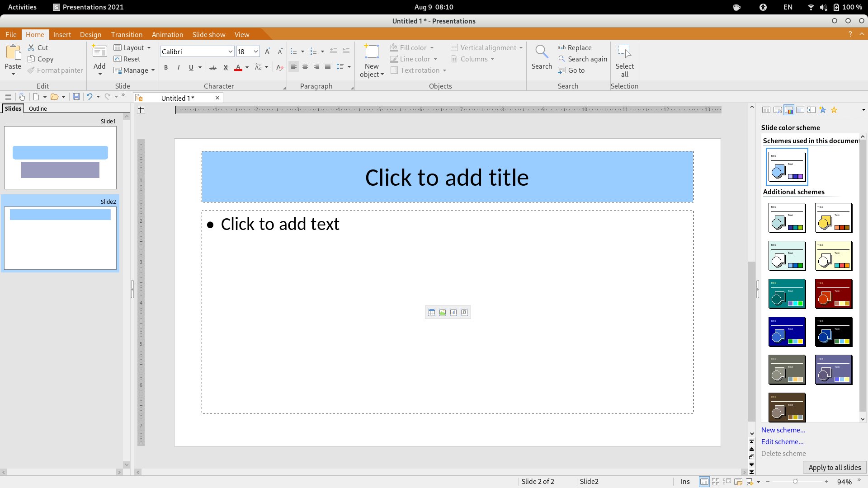Open the font name dropdown
Viewport: 868px width, 488px height.
(230, 52)
